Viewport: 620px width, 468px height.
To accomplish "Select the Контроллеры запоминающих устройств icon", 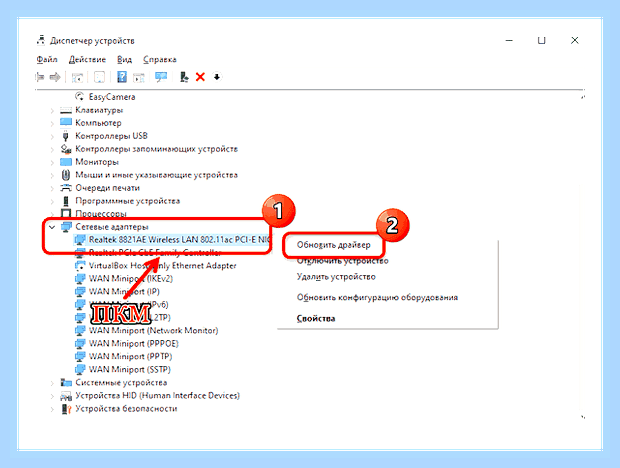I will pyautogui.click(x=66, y=149).
